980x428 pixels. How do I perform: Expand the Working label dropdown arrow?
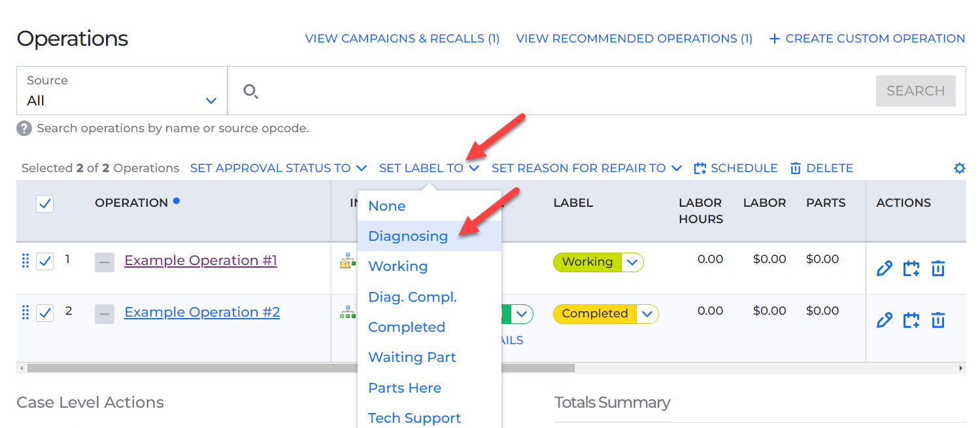[x=632, y=262]
